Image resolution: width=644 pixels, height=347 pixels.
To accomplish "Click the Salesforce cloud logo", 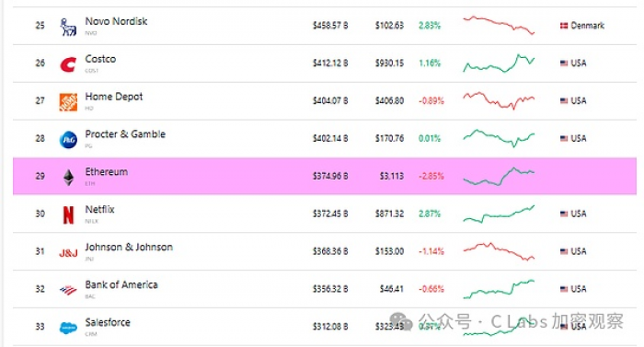I will (68, 328).
